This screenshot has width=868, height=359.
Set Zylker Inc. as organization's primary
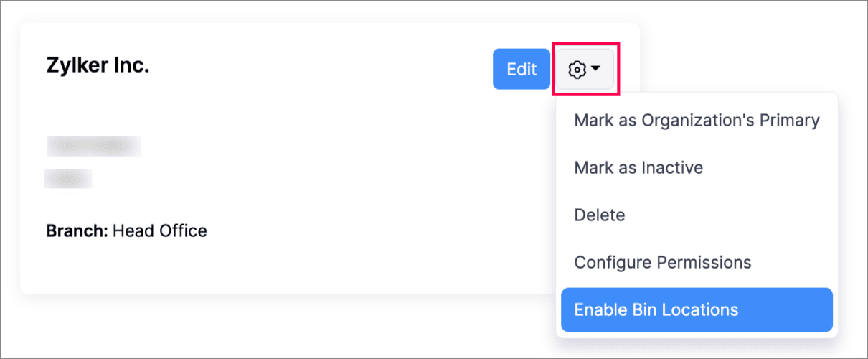pos(697,120)
